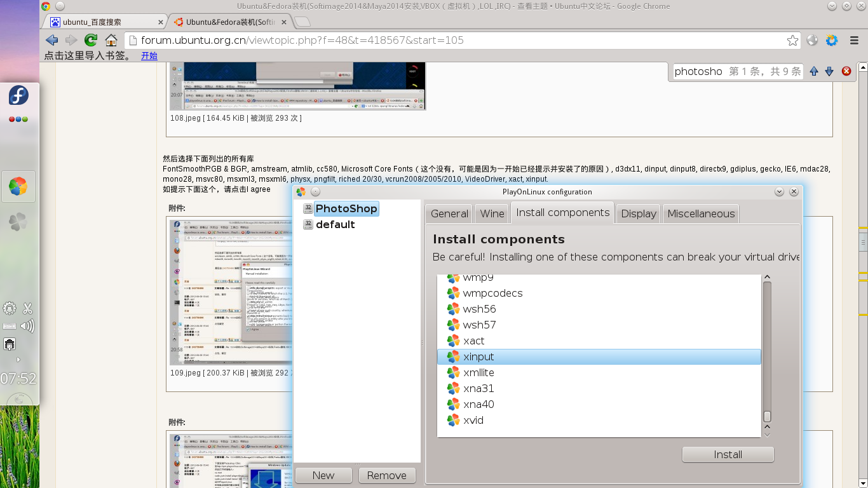Click the components list scroll-down arrow
Viewport: 868px width, 488px height.
pos(767,434)
